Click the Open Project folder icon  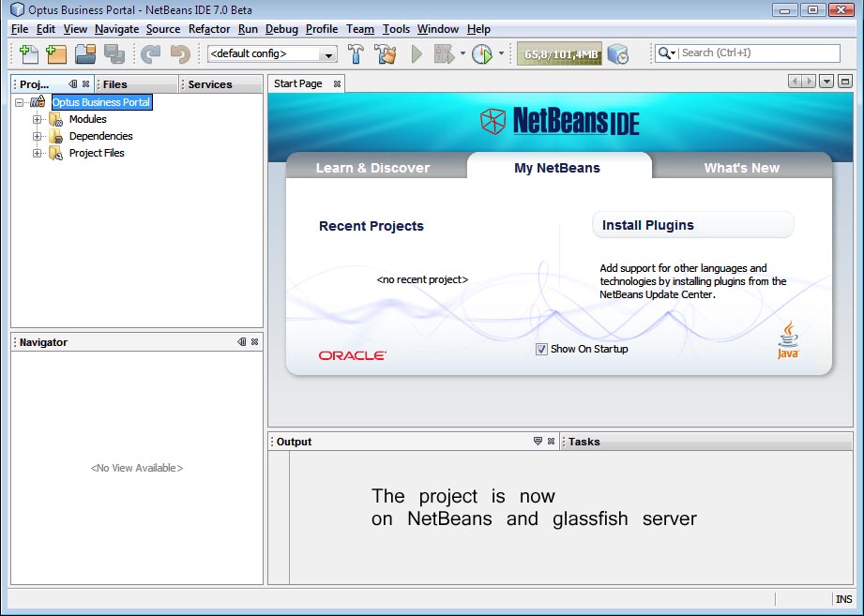click(x=85, y=54)
